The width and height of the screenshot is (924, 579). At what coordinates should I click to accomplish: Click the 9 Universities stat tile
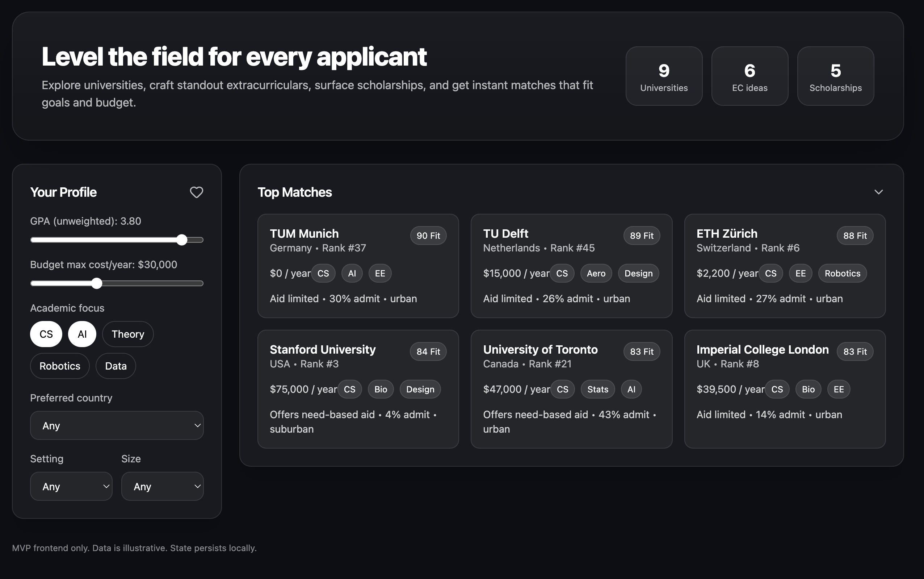click(x=664, y=76)
